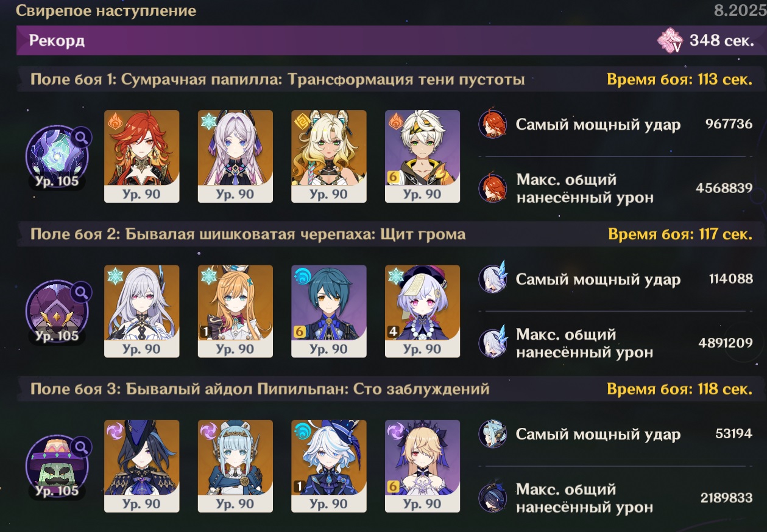Inspect the sombrero idol boss icon
The image size is (767, 532).
[57, 465]
